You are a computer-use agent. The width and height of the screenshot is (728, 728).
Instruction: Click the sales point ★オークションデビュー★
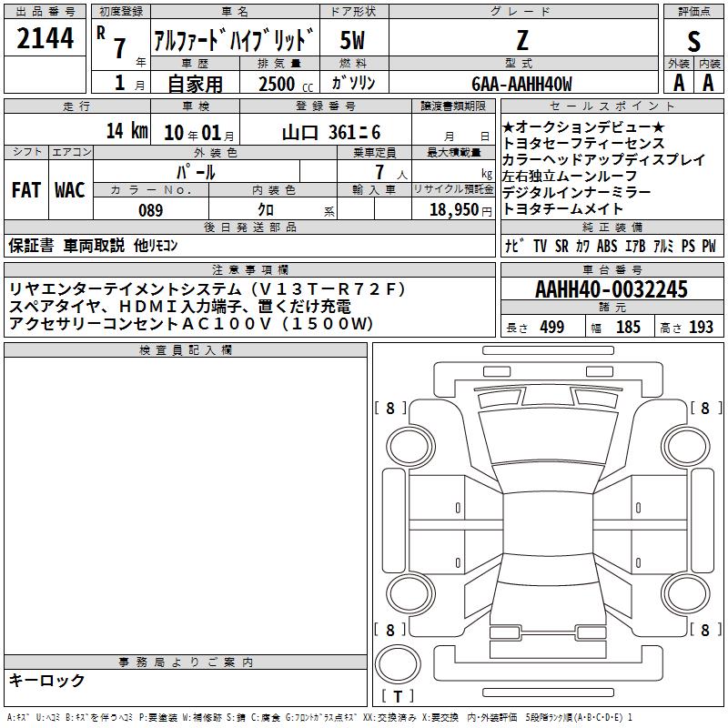pos(583,127)
